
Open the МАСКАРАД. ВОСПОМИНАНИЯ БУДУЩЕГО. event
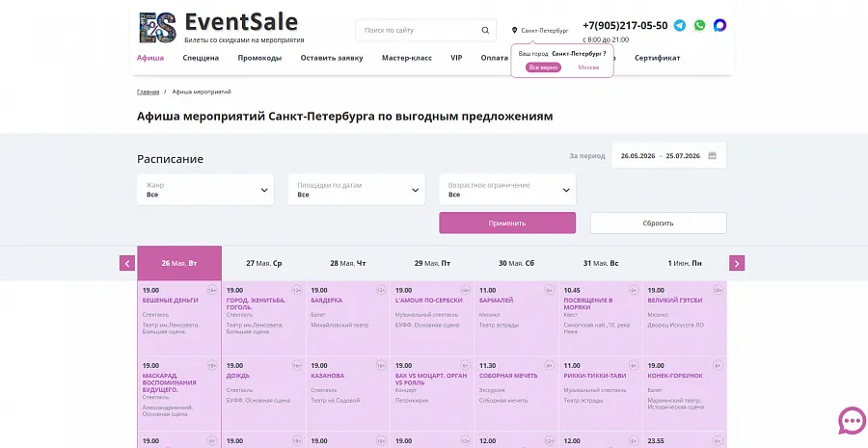point(170,382)
